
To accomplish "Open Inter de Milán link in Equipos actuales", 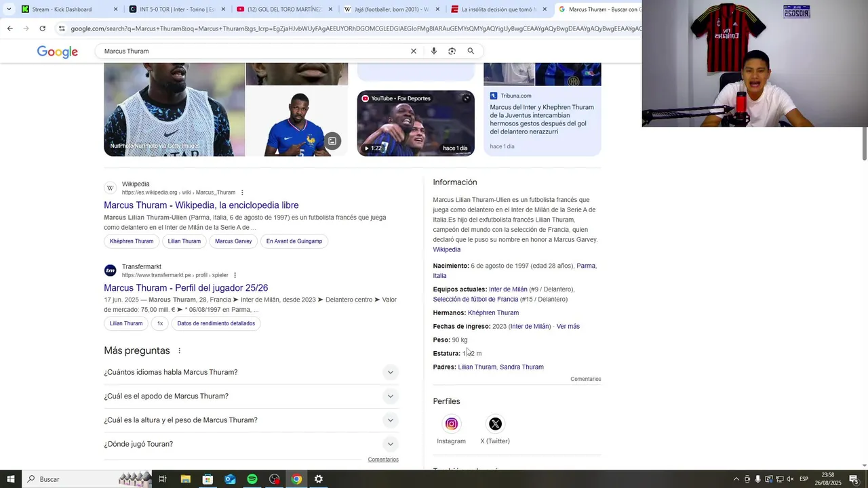I will [508, 289].
